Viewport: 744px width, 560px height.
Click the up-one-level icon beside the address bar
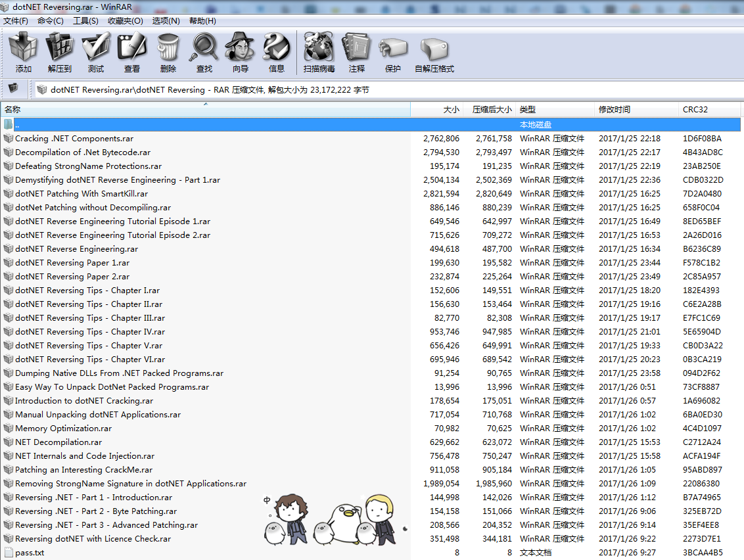pyautogui.click(x=13, y=88)
